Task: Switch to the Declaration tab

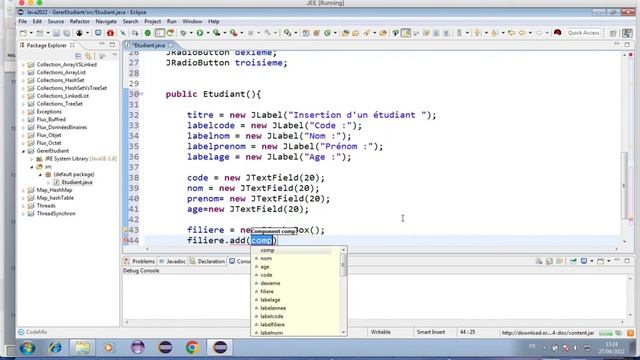Action: 208,261
